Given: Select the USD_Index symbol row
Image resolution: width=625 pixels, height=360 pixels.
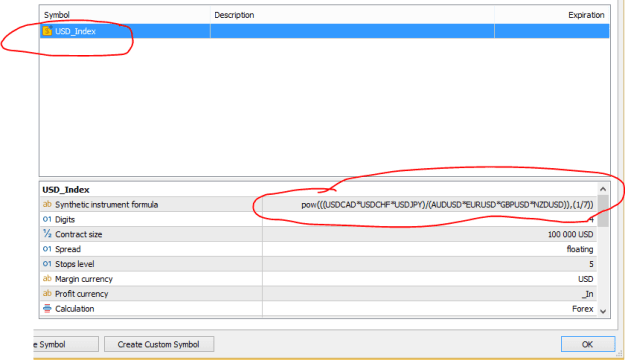Looking at the screenshot, I should click(x=324, y=31).
